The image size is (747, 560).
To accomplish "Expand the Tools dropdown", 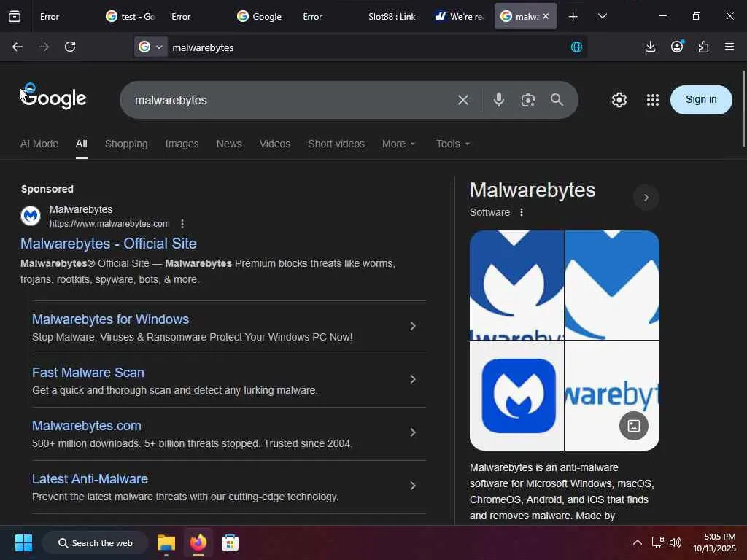I will click(x=452, y=144).
